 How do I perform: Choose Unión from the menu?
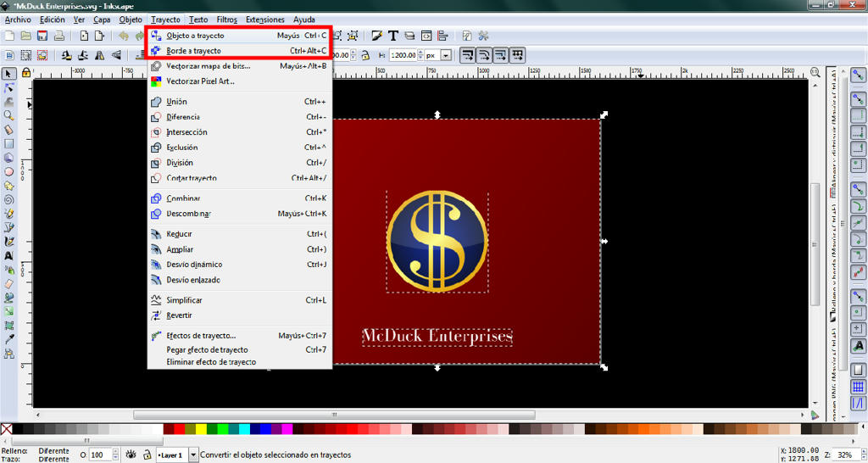(240, 102)
